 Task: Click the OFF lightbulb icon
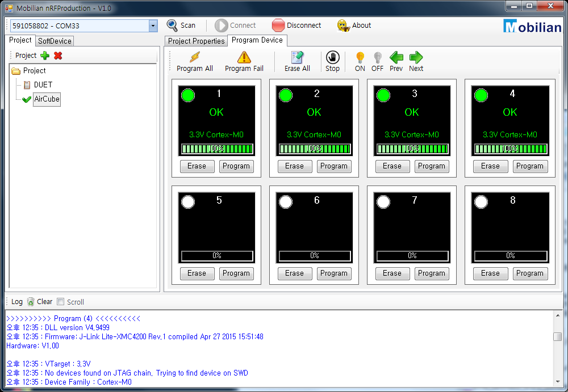tap(378, 57)
